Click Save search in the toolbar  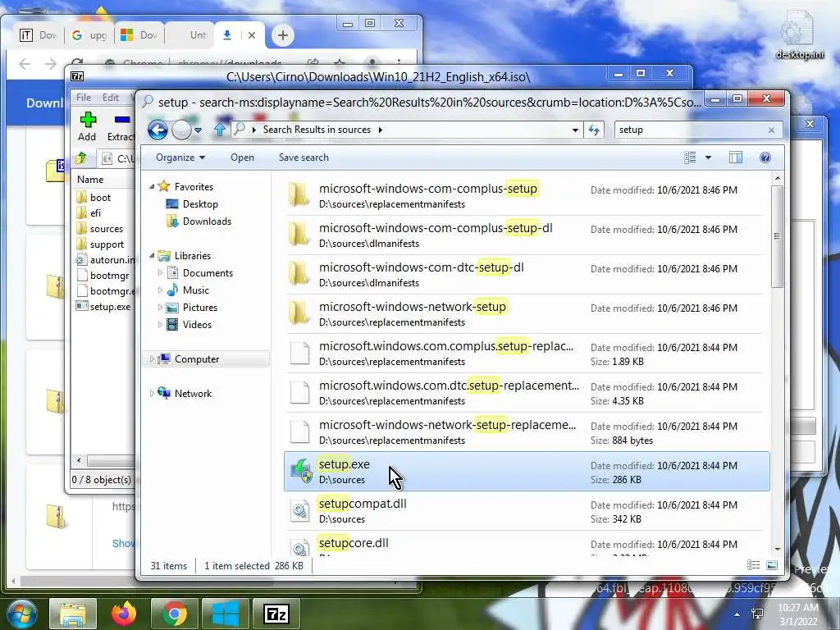coord(304,157)
